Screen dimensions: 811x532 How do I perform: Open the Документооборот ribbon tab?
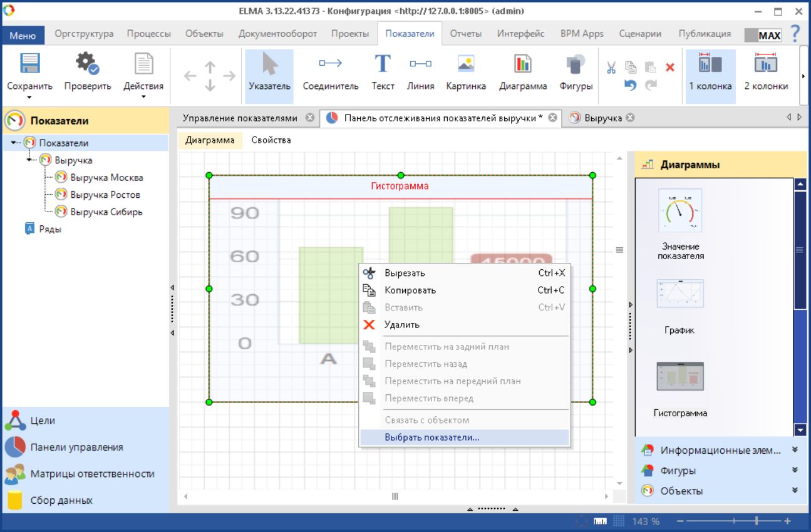(x=277, y=34)
